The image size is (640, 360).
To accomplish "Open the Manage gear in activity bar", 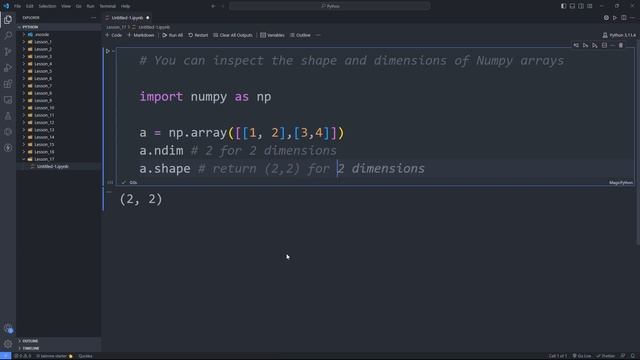I will pyautogui.click(x=8, y=344).
